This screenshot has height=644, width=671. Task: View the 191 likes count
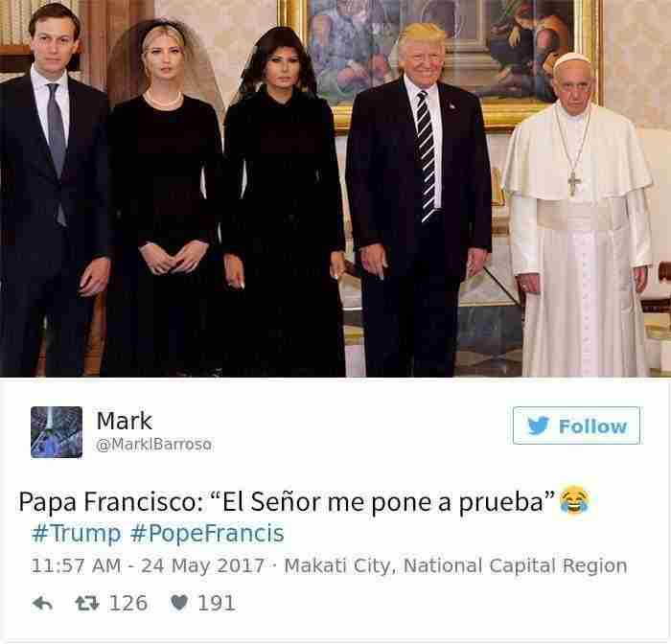[x=216, y=604]
